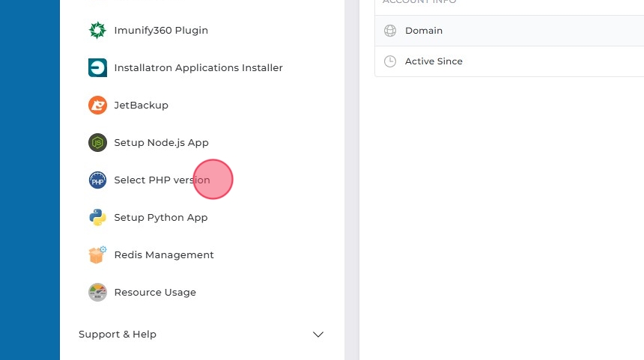Click the blue PHP icon
Viewport: 644px width, 360px height.
point(97,180)
